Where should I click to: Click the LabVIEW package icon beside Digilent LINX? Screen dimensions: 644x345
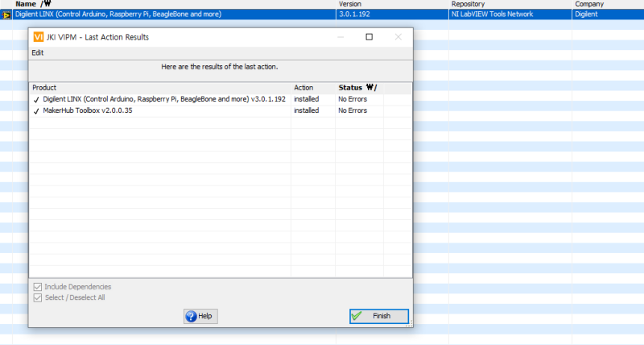[6, 15]
